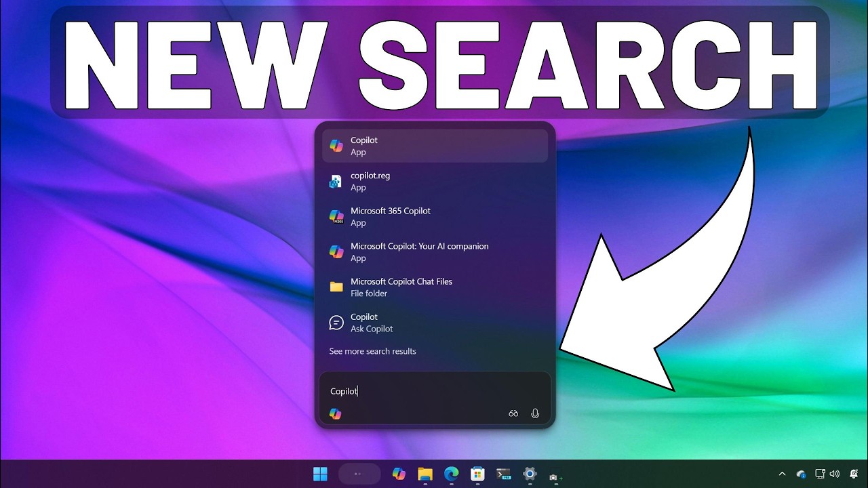Open File Explorer from the taskbar
This screenshot has width=868, height=488.
(x=425, y=474)
